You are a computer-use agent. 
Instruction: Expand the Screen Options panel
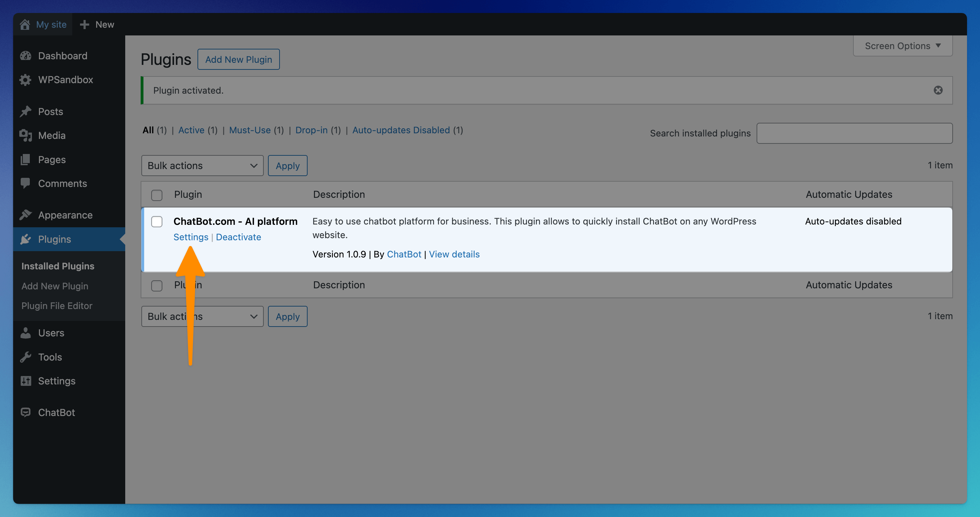click(902, 46)
